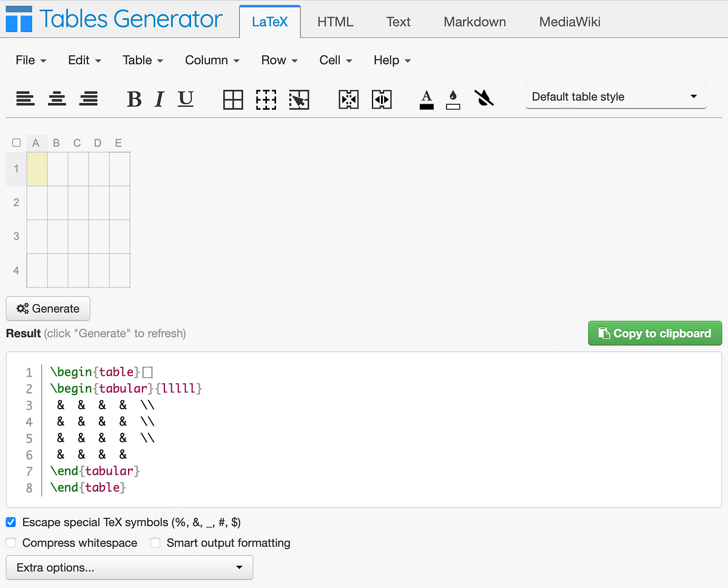Enable the Compress whitespace option

click(x=10, y=543)
